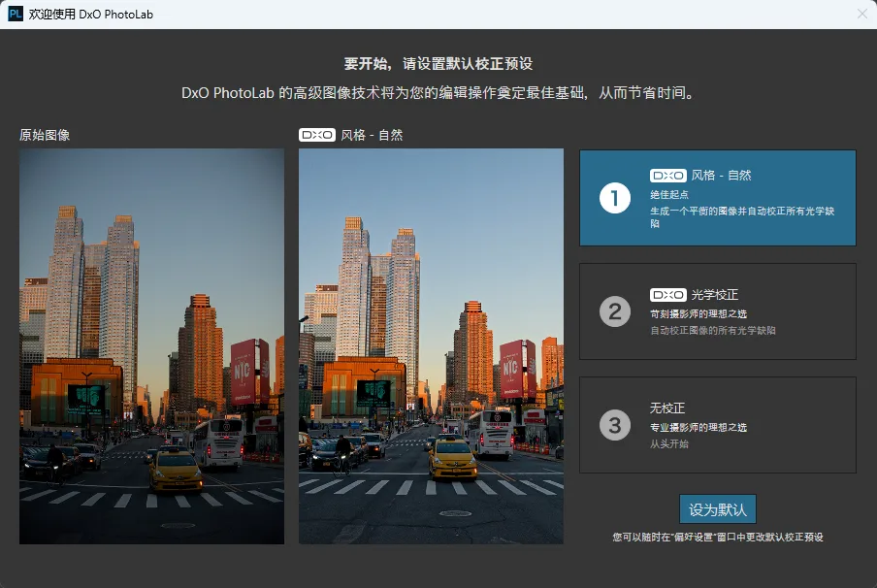Click the 风格 - 自然 processed preview photo
The height and width of the screenshot is (588, 877).
[x=431, y=346]
